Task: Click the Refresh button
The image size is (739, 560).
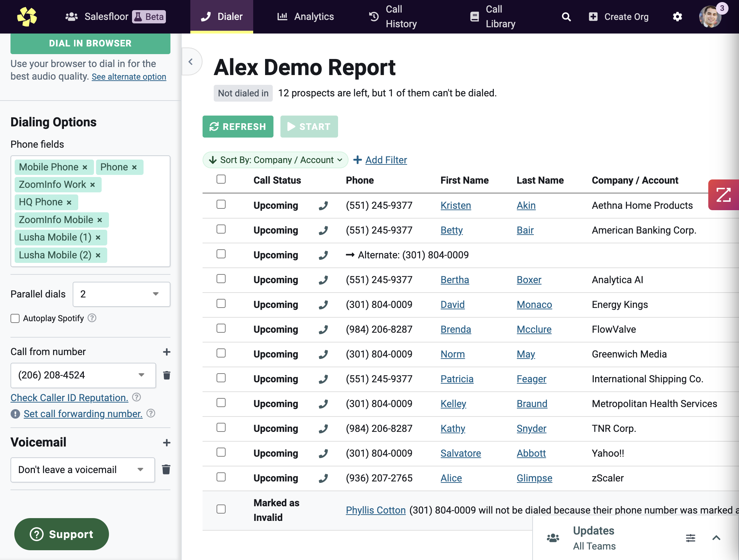Action: [238, 126]
